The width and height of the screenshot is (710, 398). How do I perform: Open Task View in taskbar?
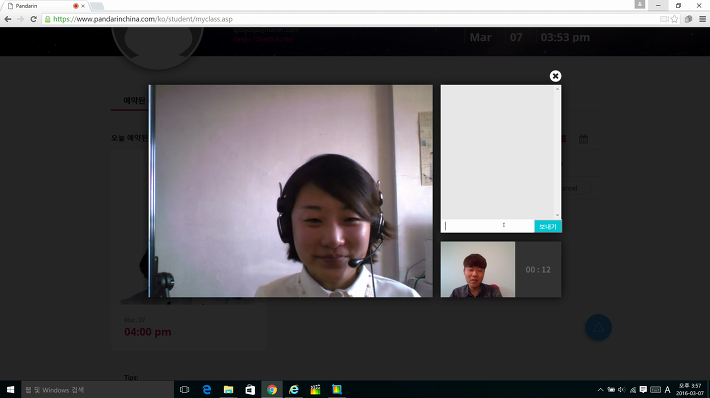tap(184, 389)
